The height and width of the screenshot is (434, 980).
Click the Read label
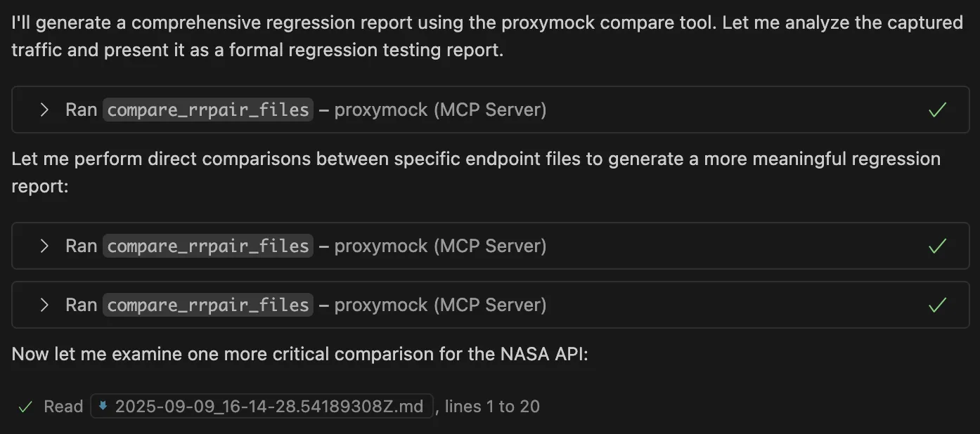pos(63,406)
